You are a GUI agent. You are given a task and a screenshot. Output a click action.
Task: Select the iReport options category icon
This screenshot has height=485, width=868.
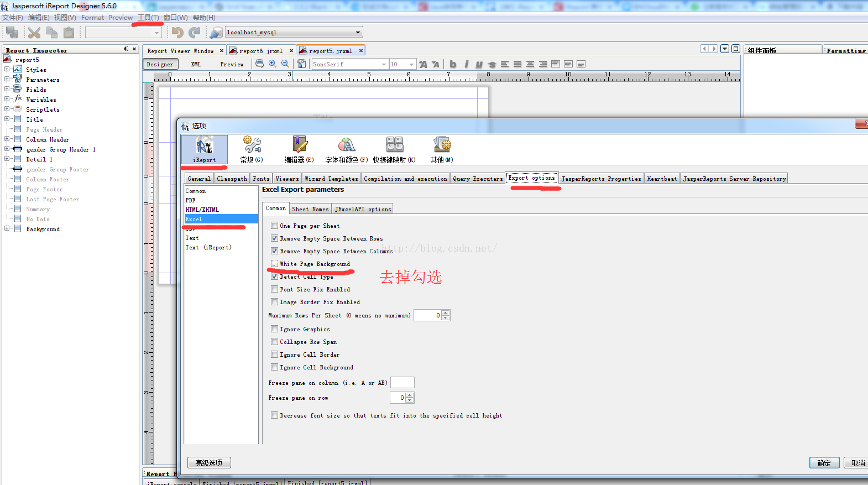click(205, 149)
